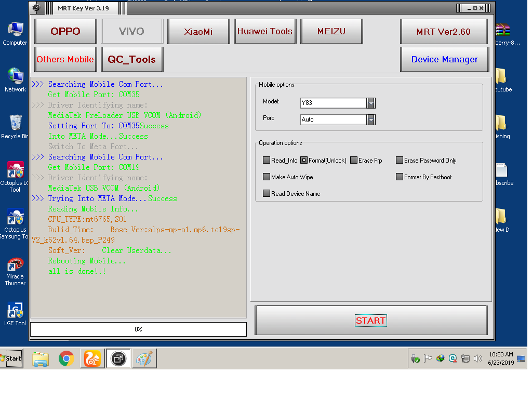Click Show Desktop tray icon

pyautogui.click(x=521, y=358)
